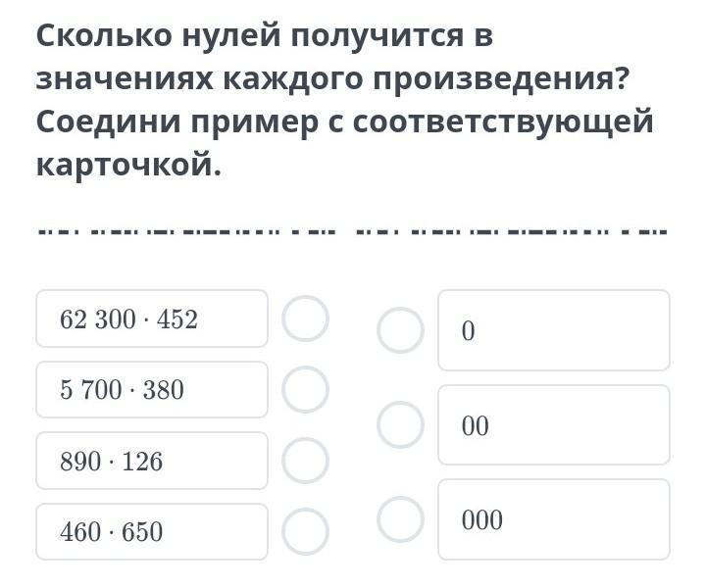Select the circle next to 62 300 · 452
706x588 pixels.
(305, 318)
